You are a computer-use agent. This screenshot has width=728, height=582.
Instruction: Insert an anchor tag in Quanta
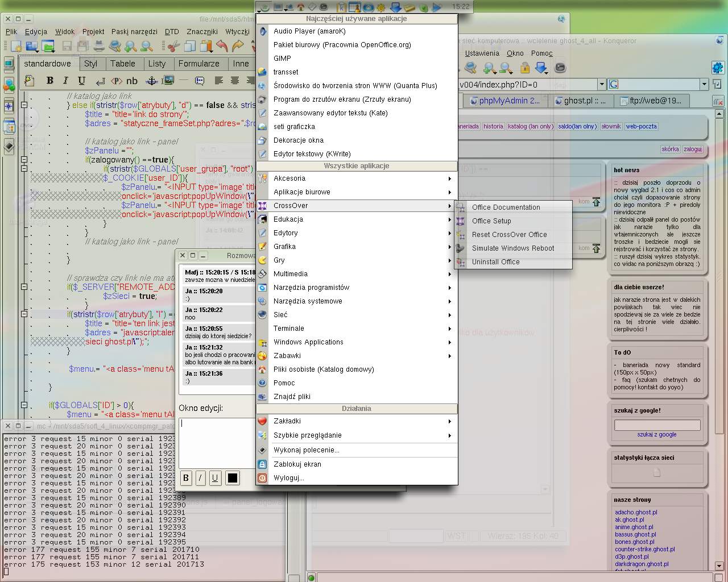151,81
